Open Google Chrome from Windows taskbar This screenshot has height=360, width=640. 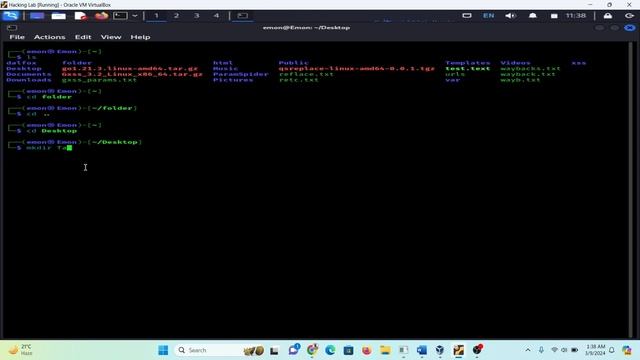[312, 350]
